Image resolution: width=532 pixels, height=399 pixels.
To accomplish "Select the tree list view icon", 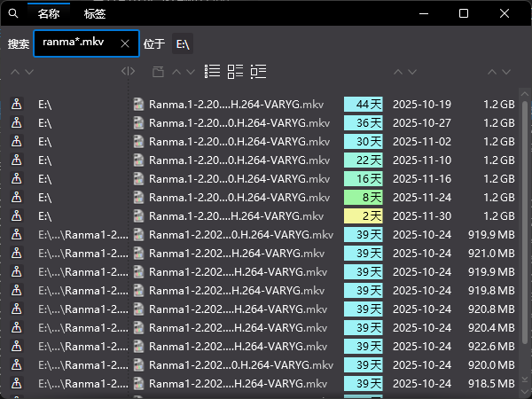I will pyautogui.click(x=258, y=71).
